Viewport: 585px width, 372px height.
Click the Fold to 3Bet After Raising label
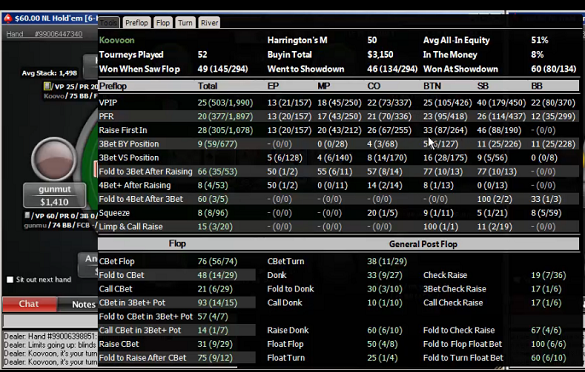click(146, 172)
